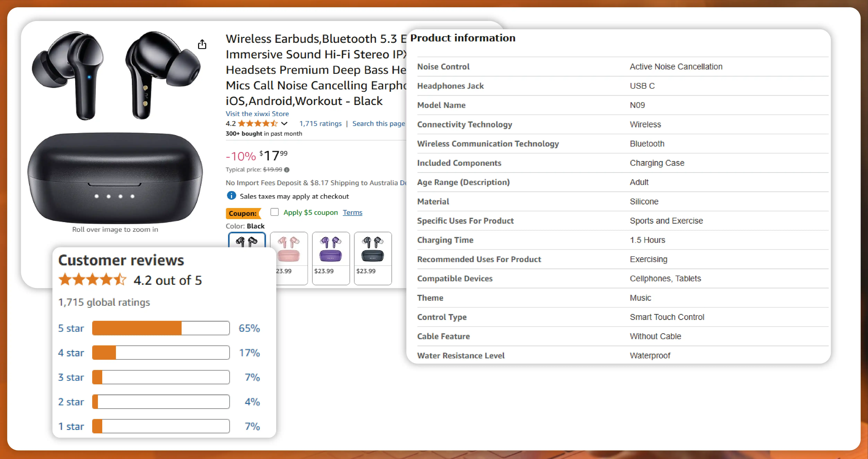Click the 4 star reviews link
This screenshot has width=868, height=459.
pyautogui.click(x=71, y=353)
